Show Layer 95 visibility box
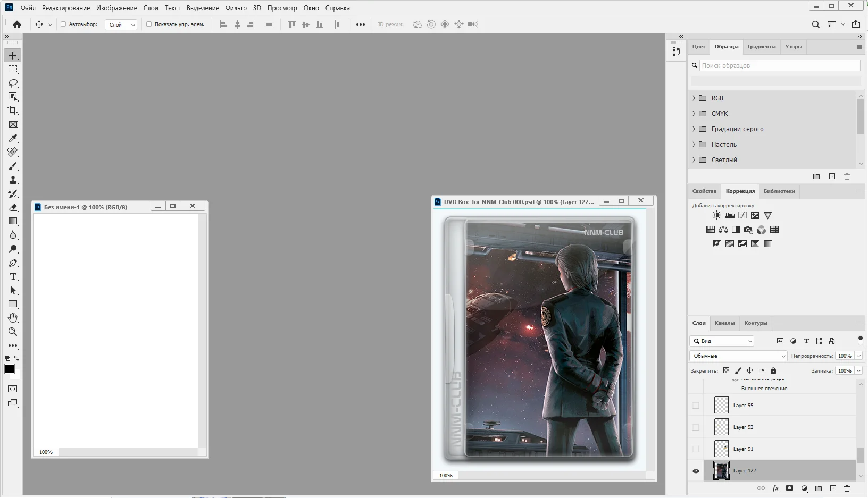The width and height of the screenshot is (868, 498). pos(696,406)
